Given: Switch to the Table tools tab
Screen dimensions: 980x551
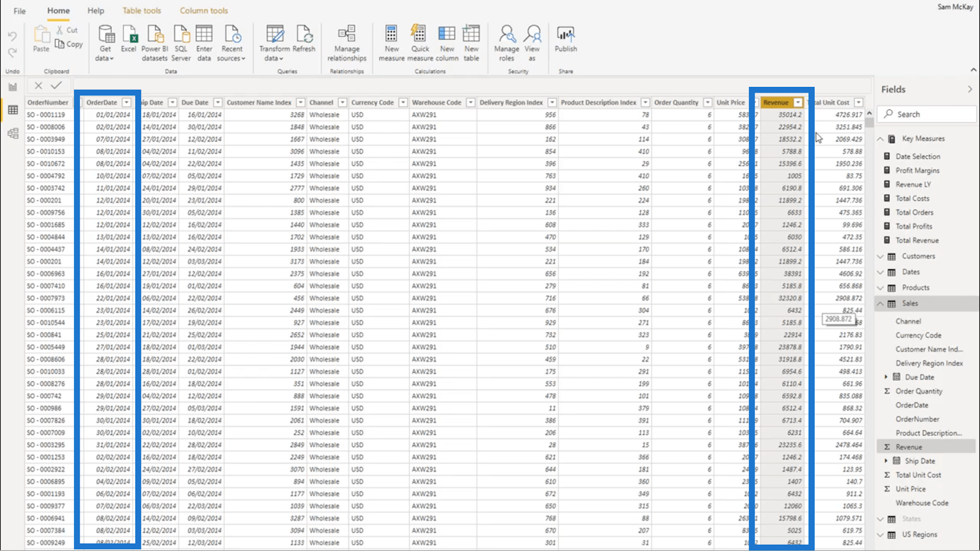Looking at the screenshot, I should coord(141,10).
